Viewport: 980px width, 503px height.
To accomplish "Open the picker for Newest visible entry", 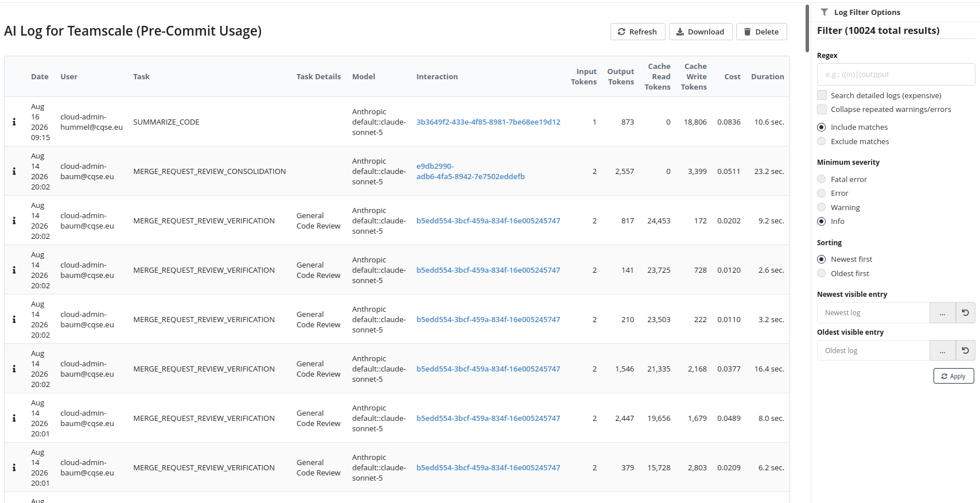I will pos(943,313).
